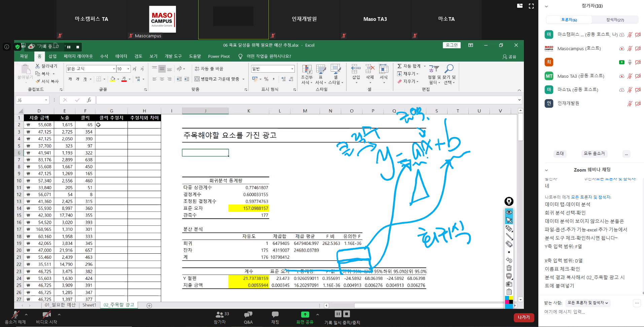This screenshot has width=644, height=327.
Task: Click the Find and Select magnifier icon
Action: 449,69
